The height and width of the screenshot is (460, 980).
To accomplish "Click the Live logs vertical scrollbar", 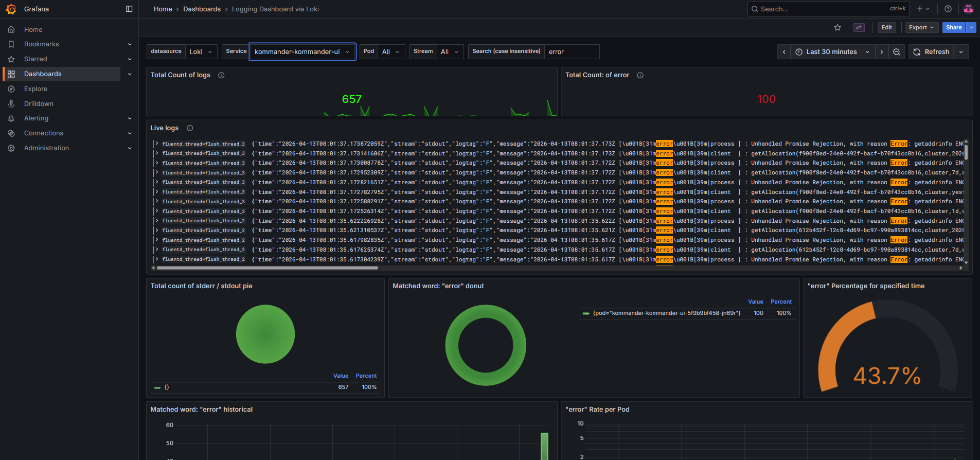I will pos(966,152).
